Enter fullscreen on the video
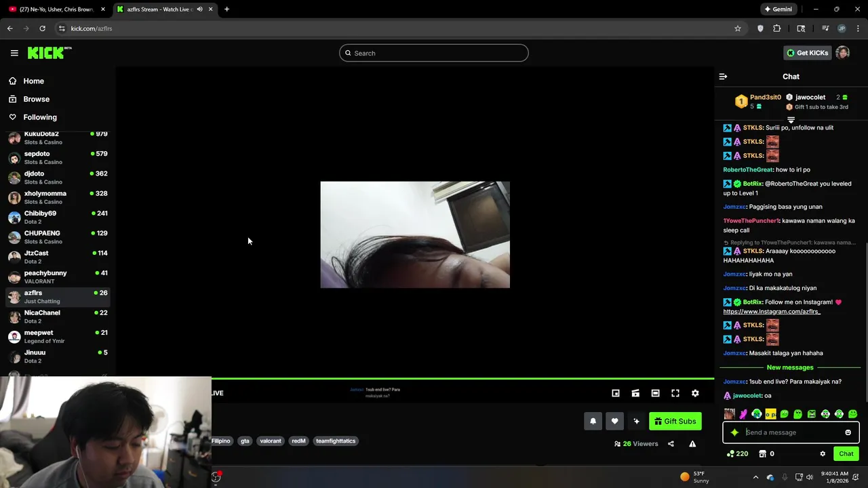Screen dimensions: 868x488 click(x=675, y=393)
